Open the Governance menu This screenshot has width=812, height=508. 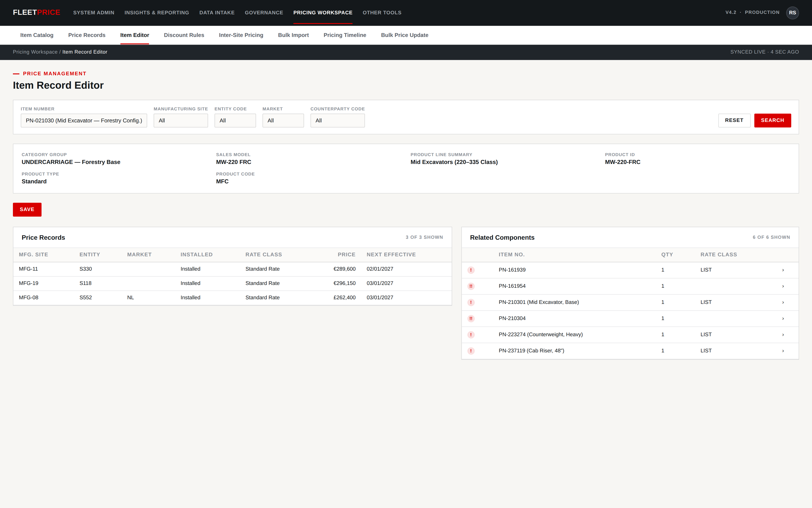click(264, 12)
